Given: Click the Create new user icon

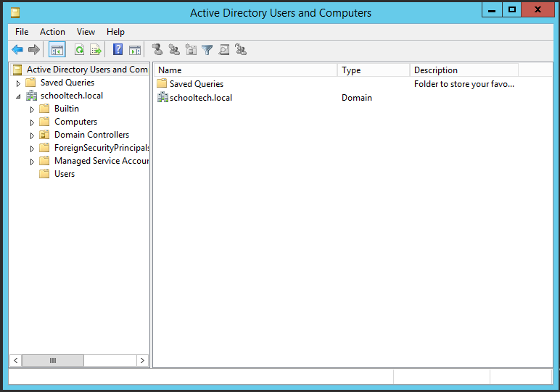Looking at the screenshot, I should click(157, 50).
